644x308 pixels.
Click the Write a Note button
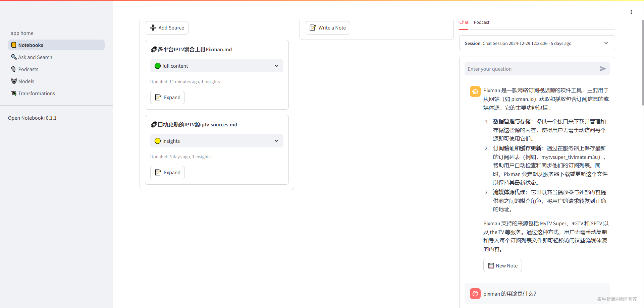coord(327,28)
